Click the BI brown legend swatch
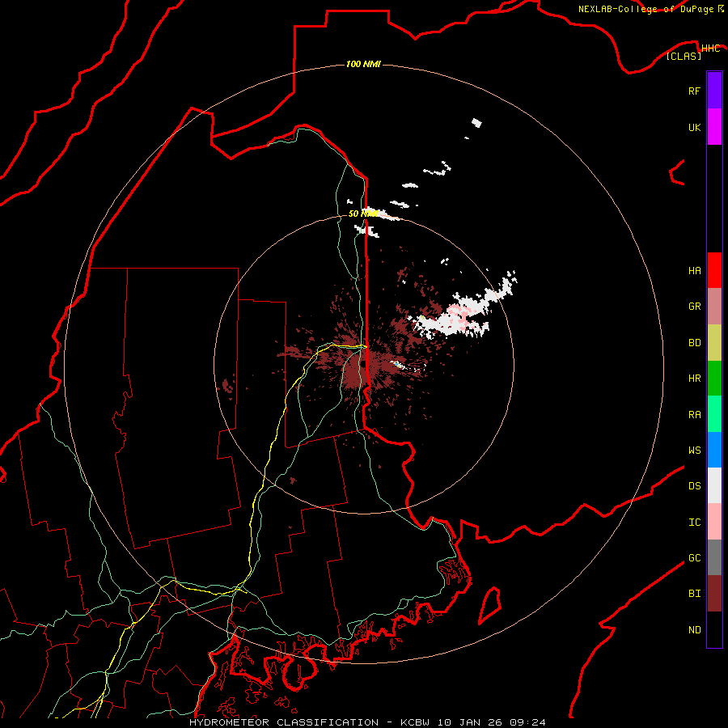 point(714,594)
